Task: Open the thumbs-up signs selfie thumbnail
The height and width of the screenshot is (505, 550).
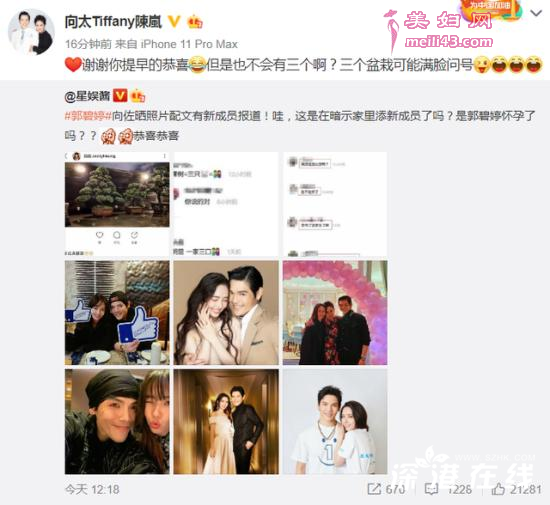Action: pyautogui.click(x=117, y=312)
